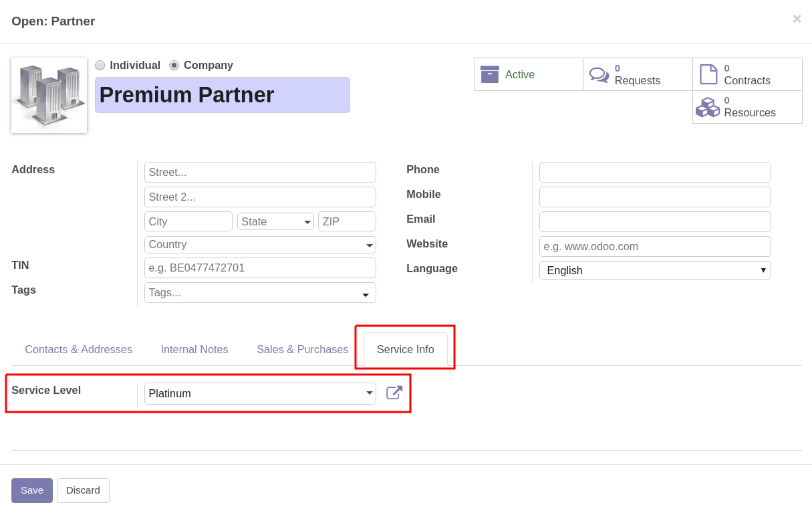
Task: Click the Save button
Action: pos(32,490)
